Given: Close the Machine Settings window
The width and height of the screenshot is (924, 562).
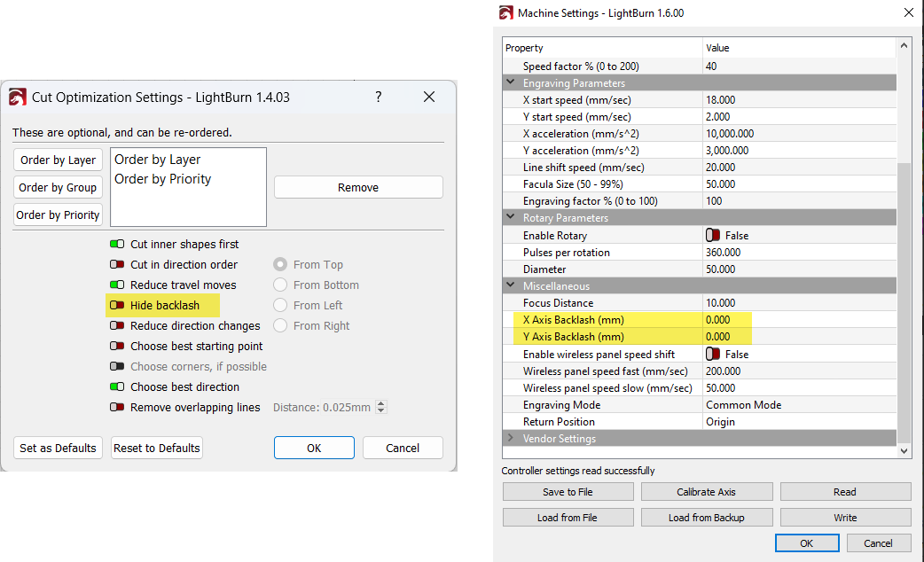Looking at the screenshot, I should pyautogui.click(x=907, y=13).
